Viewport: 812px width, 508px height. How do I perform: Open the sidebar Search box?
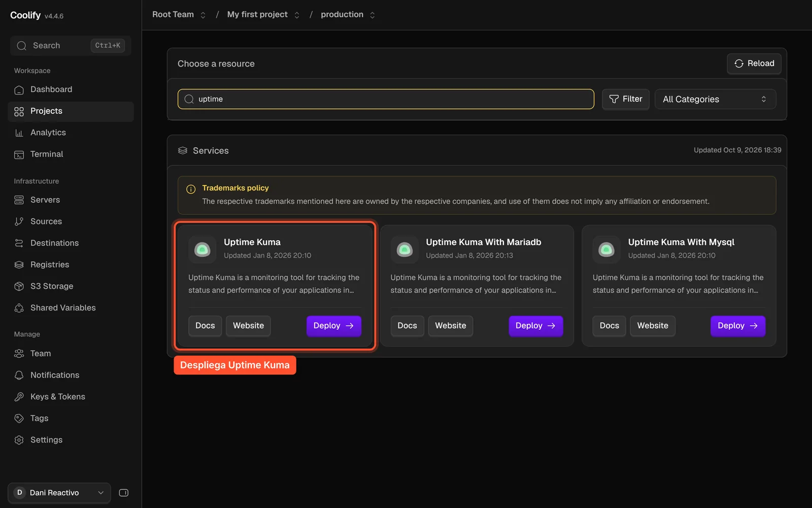[71, 46]
